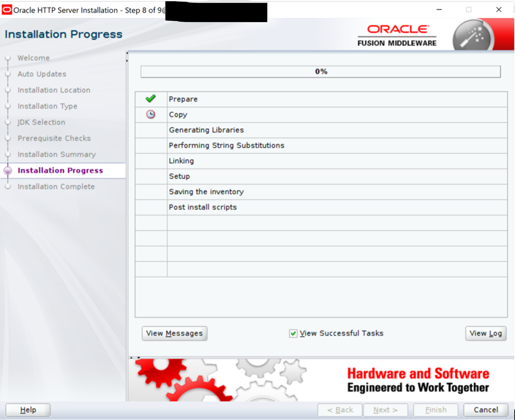Click the Installation Progress step bullet
Image resolution: width=515 pixels, height=420 pixels.
click(8, 171)
